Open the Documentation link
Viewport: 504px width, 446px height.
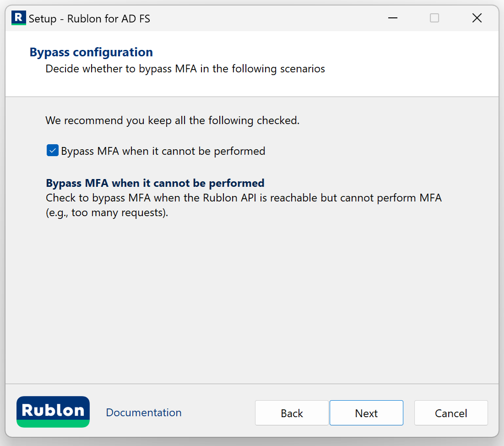[x=144, y=413]
